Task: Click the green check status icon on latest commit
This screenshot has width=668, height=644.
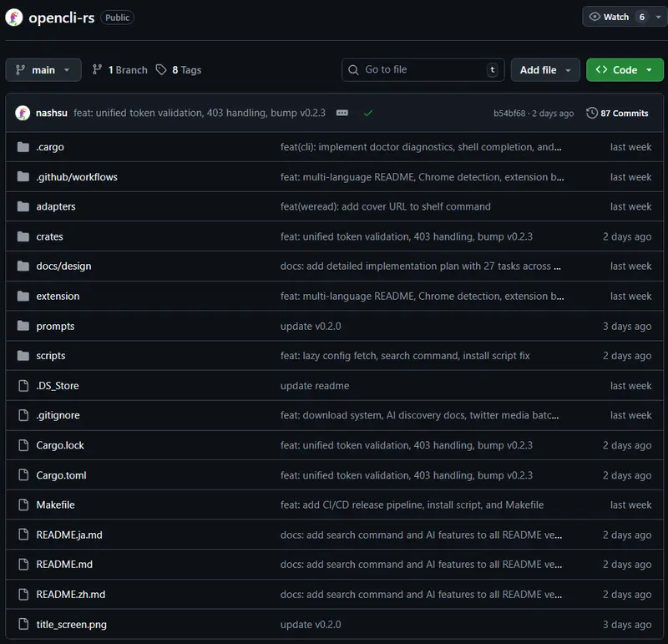Action: coord(368,113)
